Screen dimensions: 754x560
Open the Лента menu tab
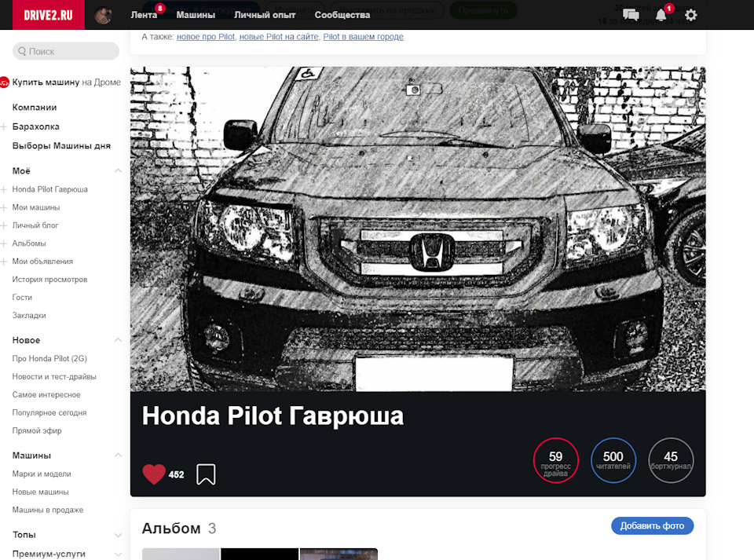[x=144, y=15]
